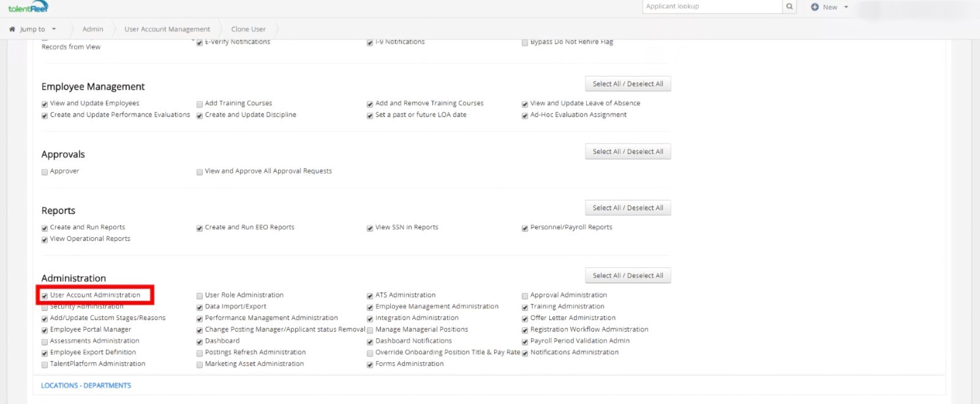The image size is (980, 404).
Task: Toggle Notifications Administration checkbox
Action: point(525,354)
